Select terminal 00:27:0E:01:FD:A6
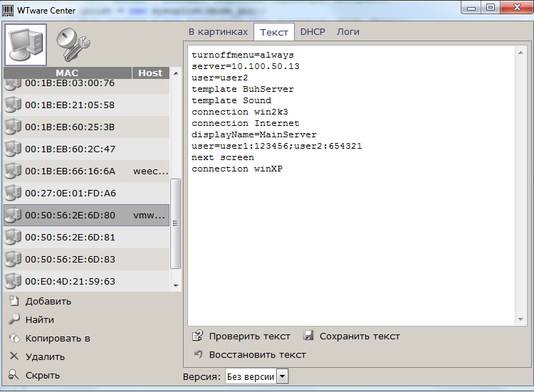This screenshot has height=392, width=534. coord(86,194)
